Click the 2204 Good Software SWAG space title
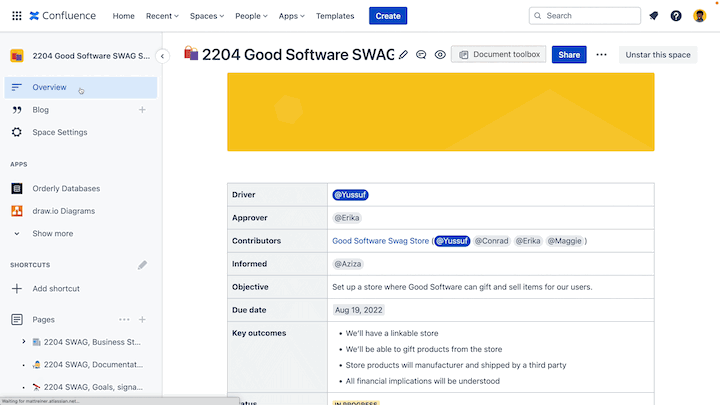The height and width of the screenshot is (405, 720). point(91,56)
